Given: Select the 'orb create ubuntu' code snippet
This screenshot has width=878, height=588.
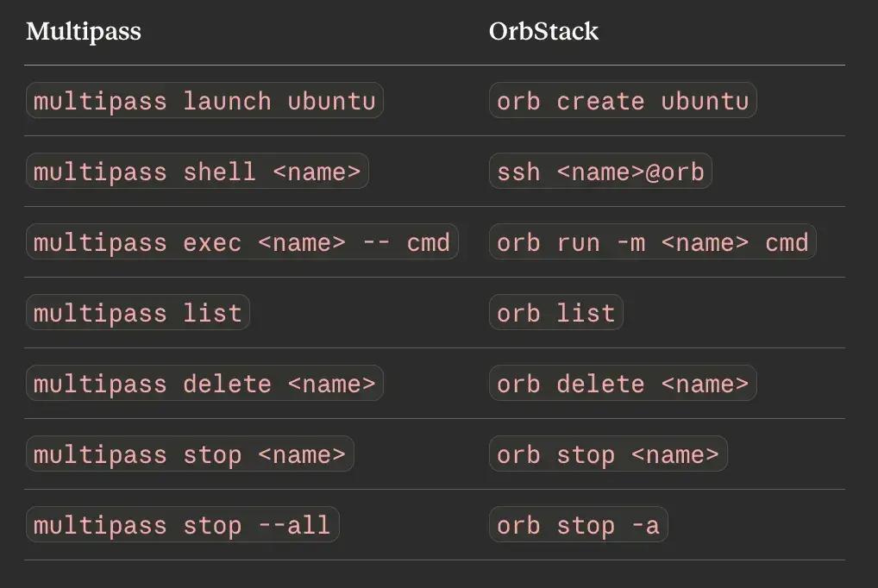Looking at the screenshot, I should 623,101.
